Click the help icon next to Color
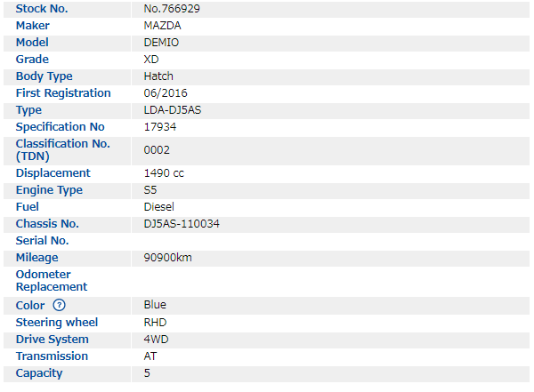Viewport: 534px width, 392px height. click(60, 305)
